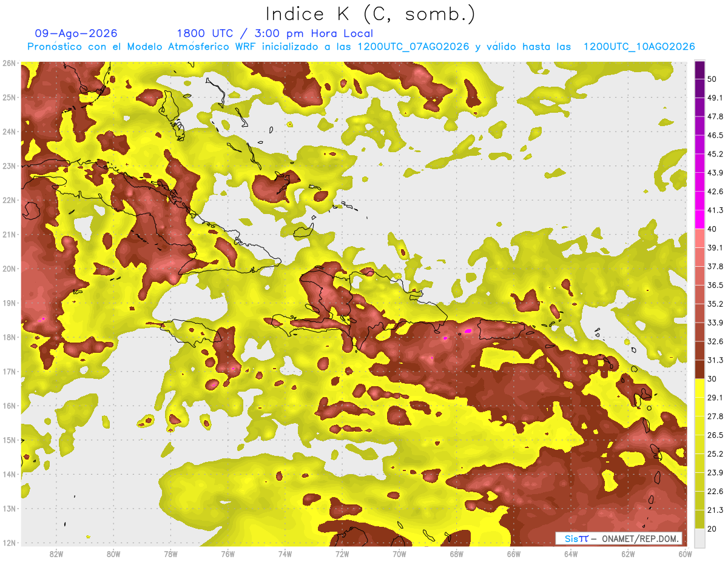Click the '50' value on the color scale
The image size is (728, 562).
[712, 79]
